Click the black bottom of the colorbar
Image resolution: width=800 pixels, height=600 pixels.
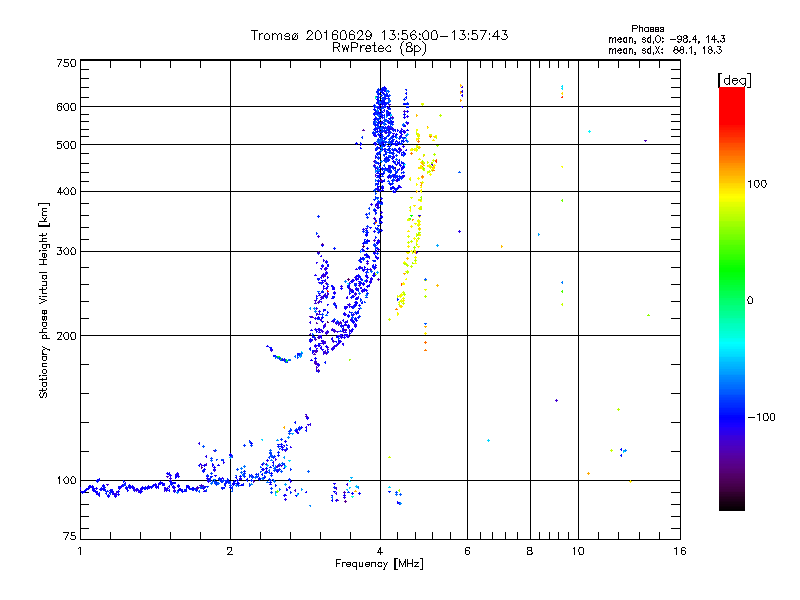732,503
